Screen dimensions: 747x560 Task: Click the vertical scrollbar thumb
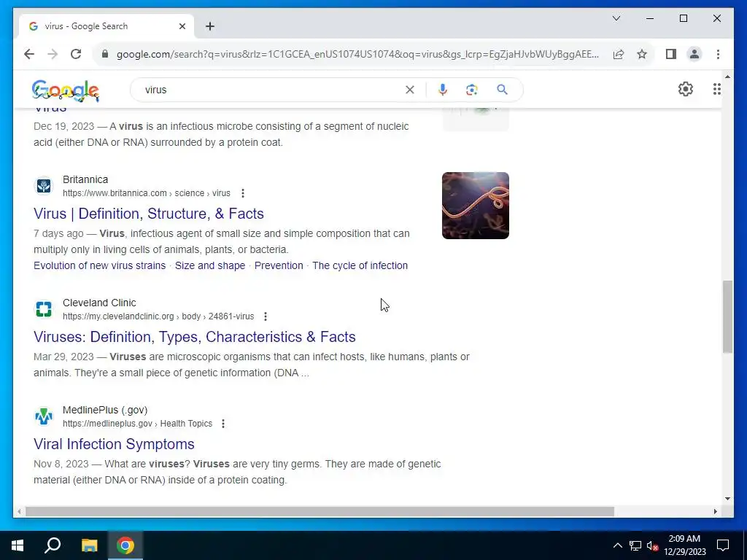(x=727, y=316)
